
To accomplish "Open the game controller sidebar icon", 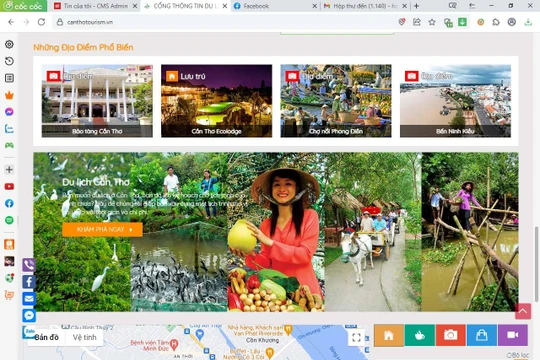I will (9, 146).
